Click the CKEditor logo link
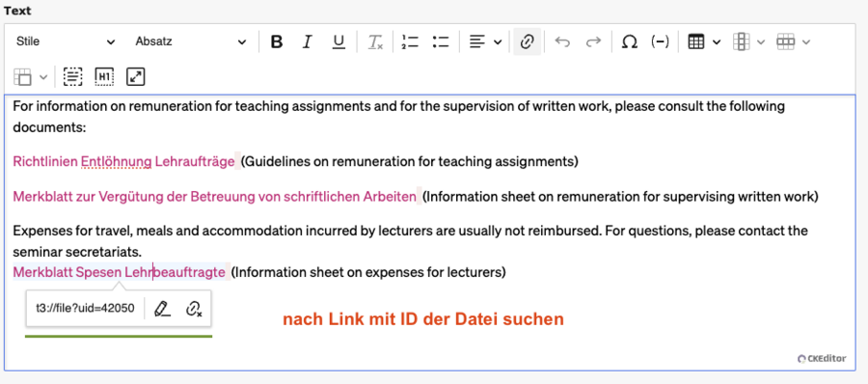Image resolution: width=868 pixels, height=384 pixels. coord(822,359)
